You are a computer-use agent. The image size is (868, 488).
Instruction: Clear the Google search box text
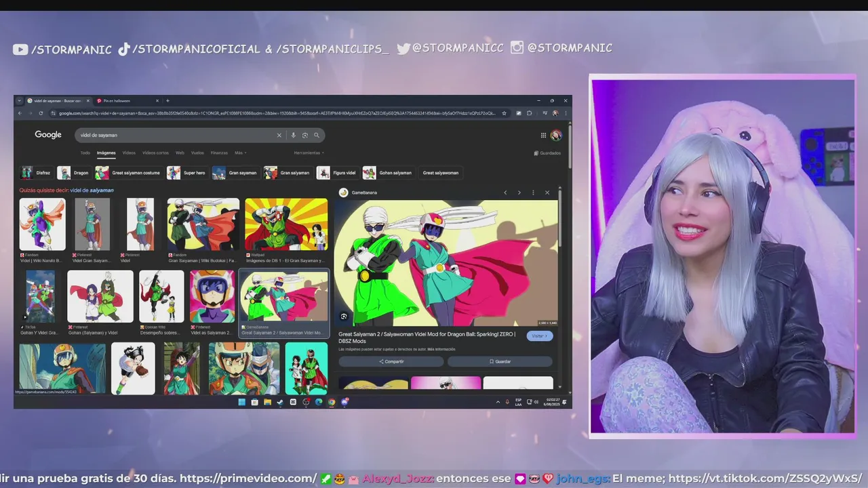coord(279,135)
